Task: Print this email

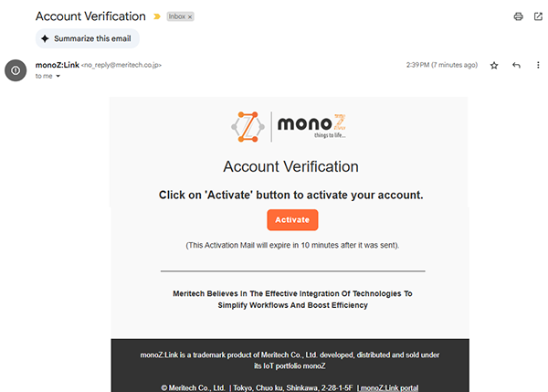Action: pos(518,16)
